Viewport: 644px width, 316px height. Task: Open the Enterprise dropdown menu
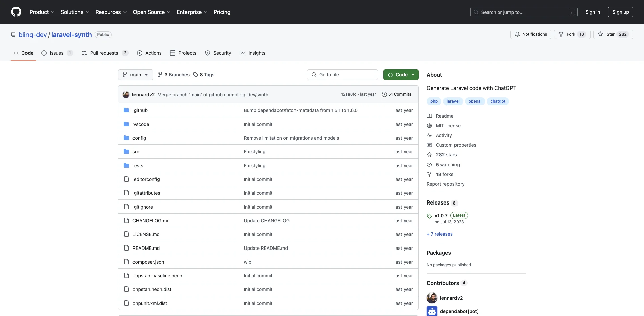point(192,12)
